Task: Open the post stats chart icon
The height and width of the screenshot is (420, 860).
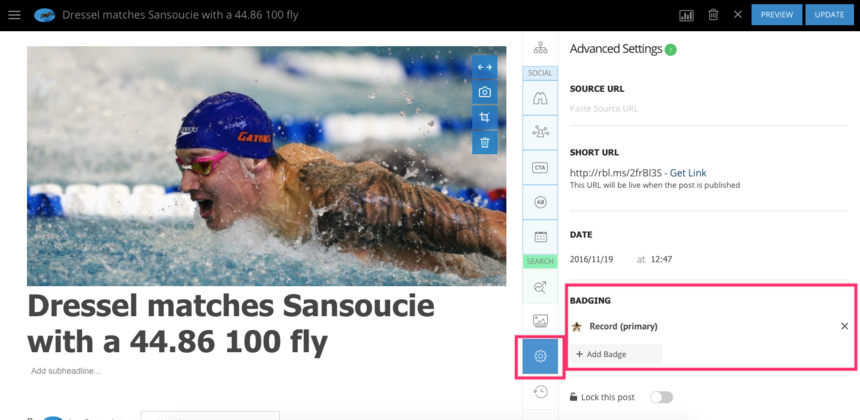Action: pos(686,15)
